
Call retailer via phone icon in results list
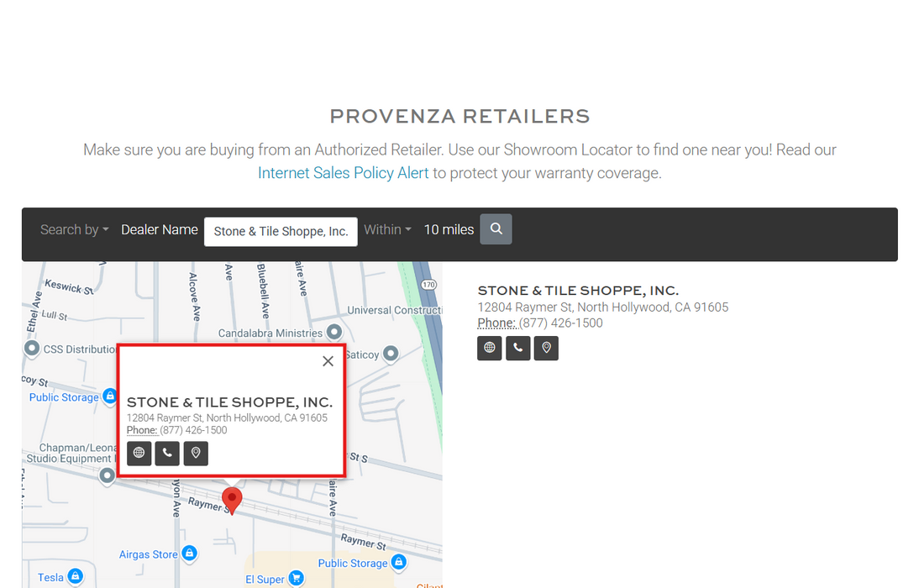518,348
